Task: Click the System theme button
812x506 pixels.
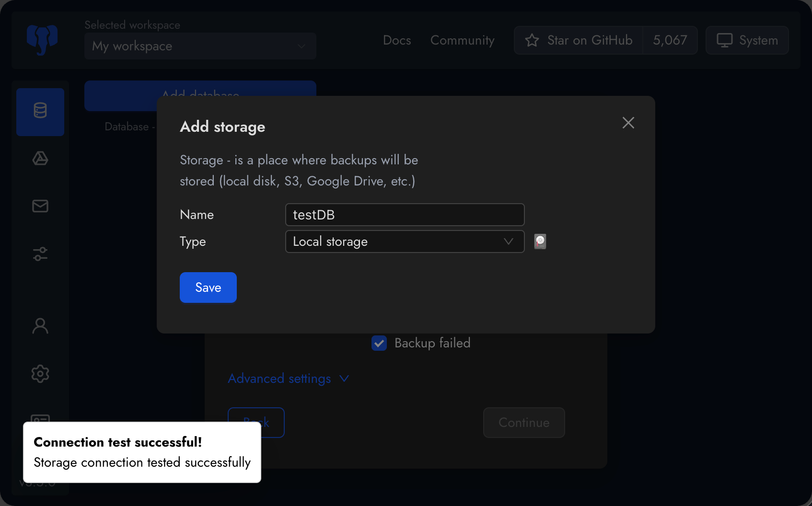Action: 747,40
